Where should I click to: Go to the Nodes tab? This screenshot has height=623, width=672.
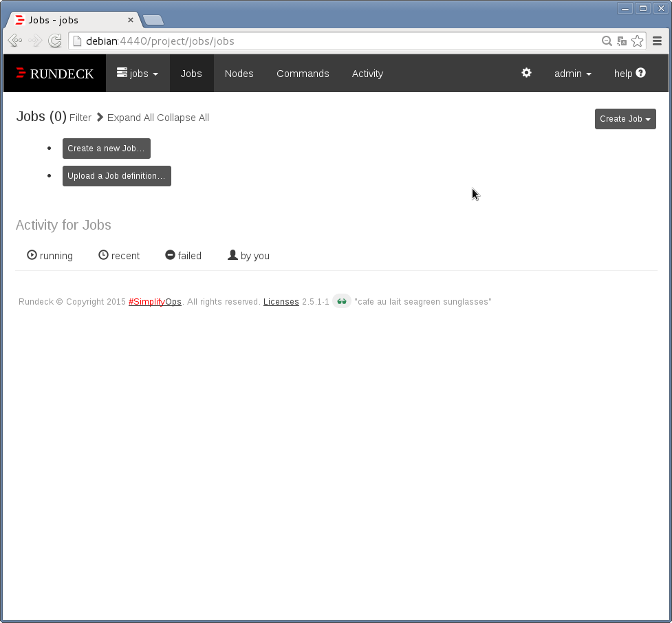point(239,74)
